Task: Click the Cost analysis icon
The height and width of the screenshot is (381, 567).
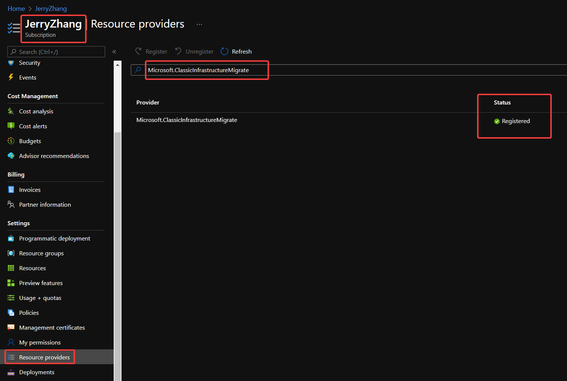Action: coord(11,111)
